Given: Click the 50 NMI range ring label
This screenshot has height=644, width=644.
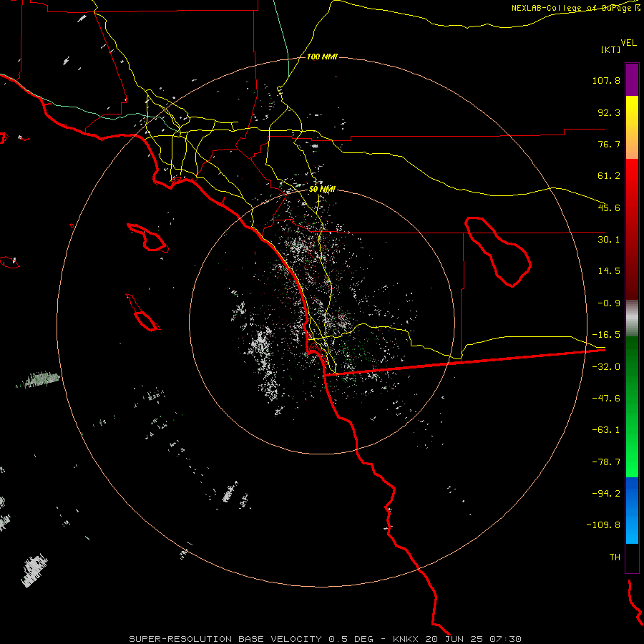Looking at the screenshot, I should [322, 189].
